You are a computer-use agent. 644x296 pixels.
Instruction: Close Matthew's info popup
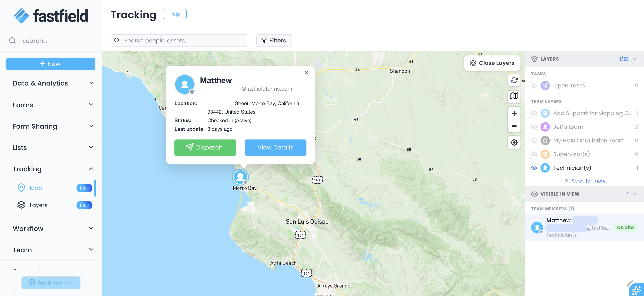[306, 72]
